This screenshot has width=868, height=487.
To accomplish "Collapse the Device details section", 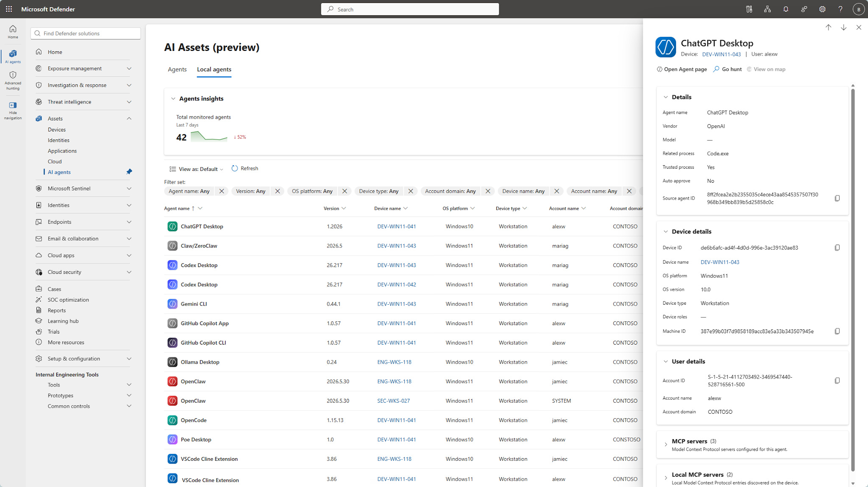I will (x=666, y=231).
